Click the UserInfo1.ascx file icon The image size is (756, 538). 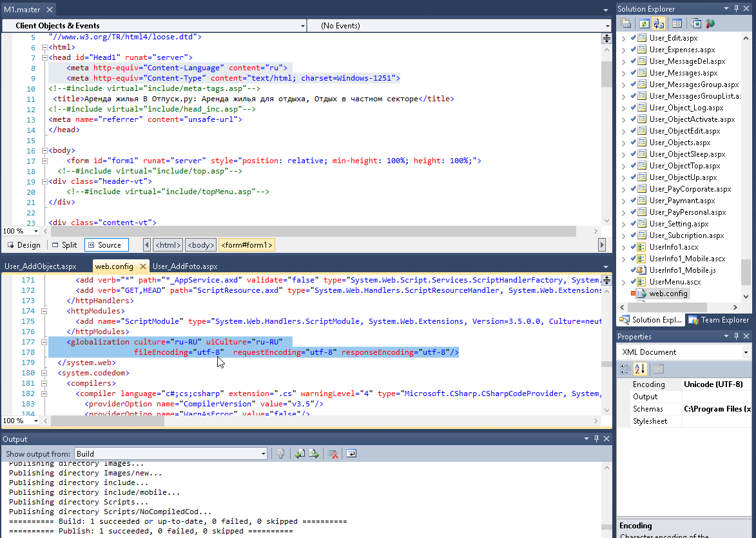tap(641, 247)
